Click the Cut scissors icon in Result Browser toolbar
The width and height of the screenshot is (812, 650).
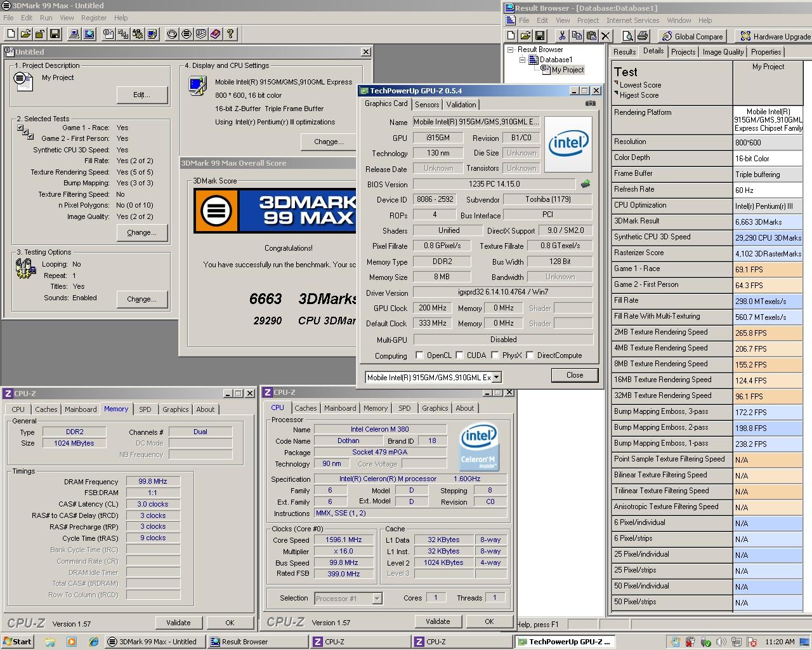[x=561, y=36]
